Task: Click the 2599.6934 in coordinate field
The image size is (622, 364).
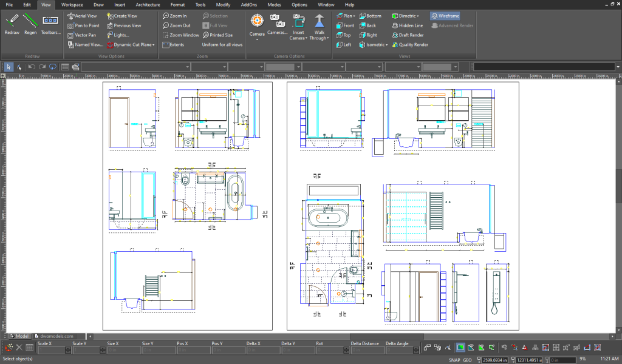Action: 494,360
